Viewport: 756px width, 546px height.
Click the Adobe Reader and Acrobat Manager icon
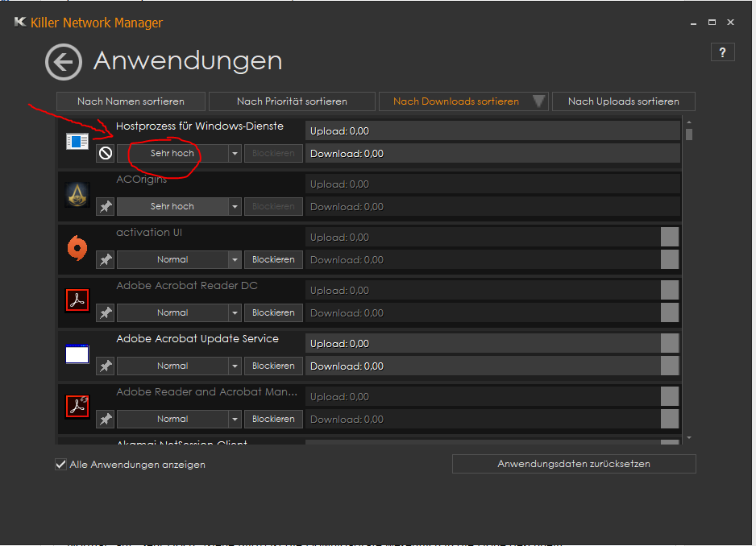pyautogui.click(x=77, y=407)
